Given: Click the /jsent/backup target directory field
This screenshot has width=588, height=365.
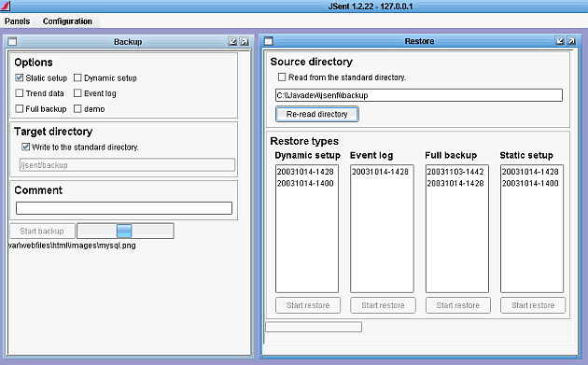Looking at the screenshot, I should tap(127, 165).
